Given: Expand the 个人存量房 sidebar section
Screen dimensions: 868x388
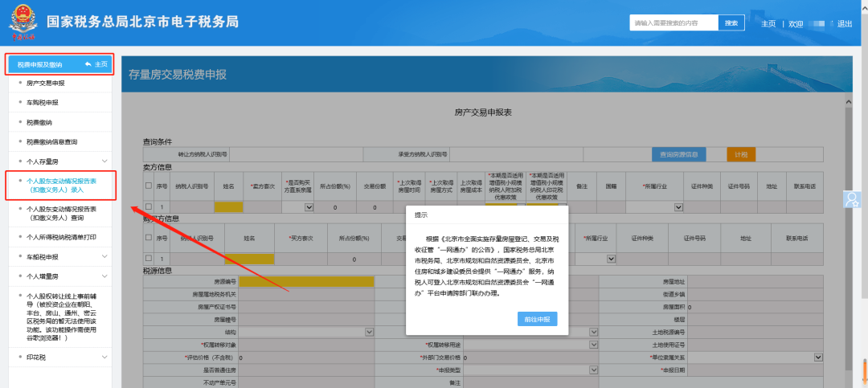Looking at the screenshot, I should click(104, 161).
